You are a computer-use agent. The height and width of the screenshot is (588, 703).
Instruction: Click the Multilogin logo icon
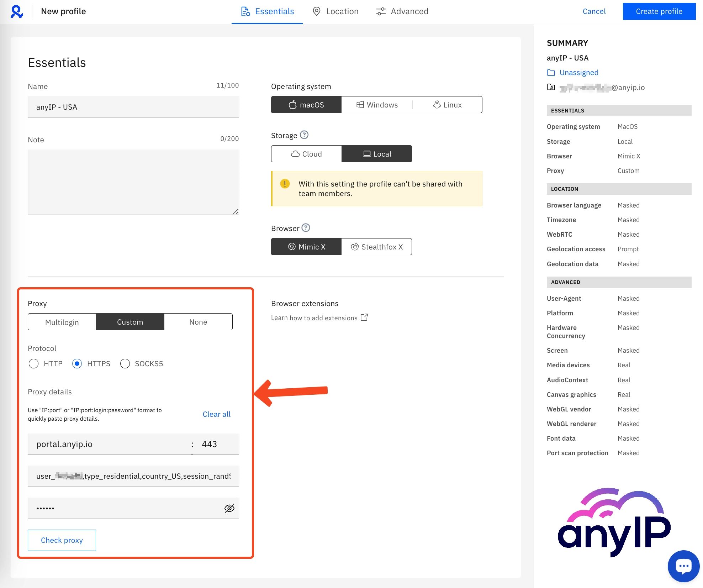pos(17,11)
